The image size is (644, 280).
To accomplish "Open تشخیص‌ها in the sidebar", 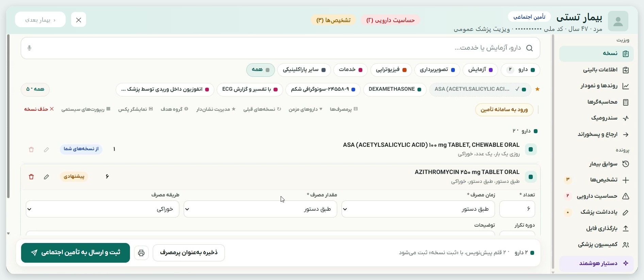I will click(x=596, y=180).
